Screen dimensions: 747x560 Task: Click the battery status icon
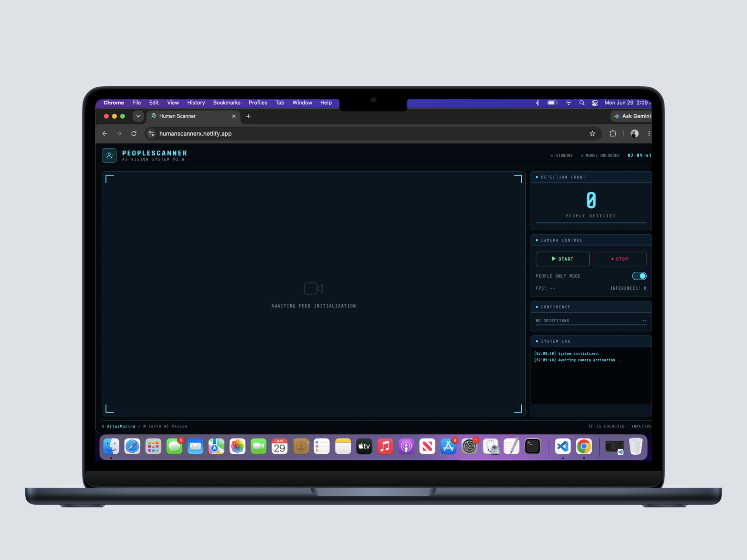click(552, 103)
